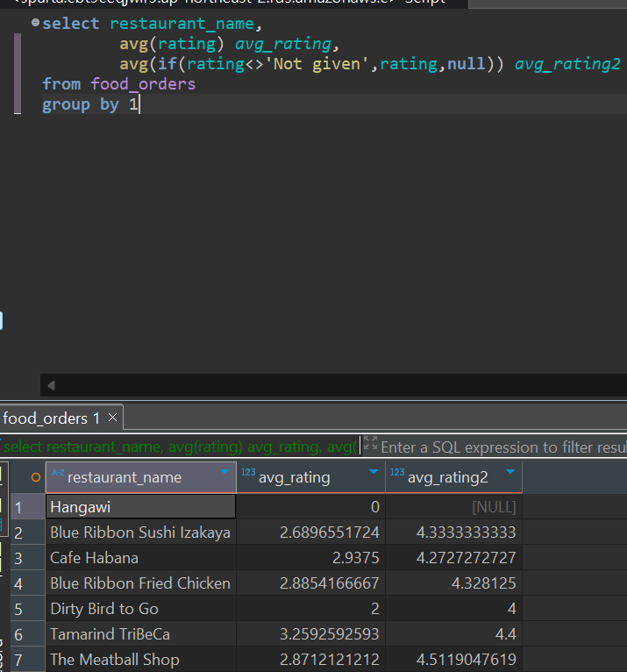
Task: Select row number 3 header
Action: tap(27, 558)
